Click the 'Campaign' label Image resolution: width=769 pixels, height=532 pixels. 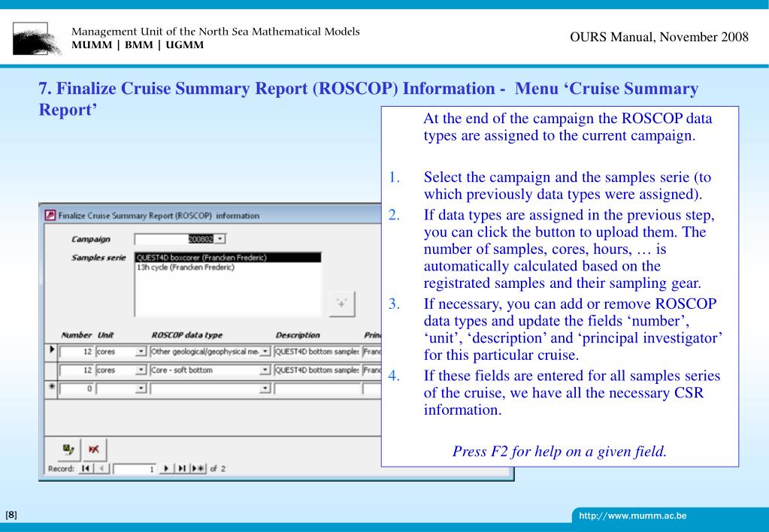click(91, 239)
